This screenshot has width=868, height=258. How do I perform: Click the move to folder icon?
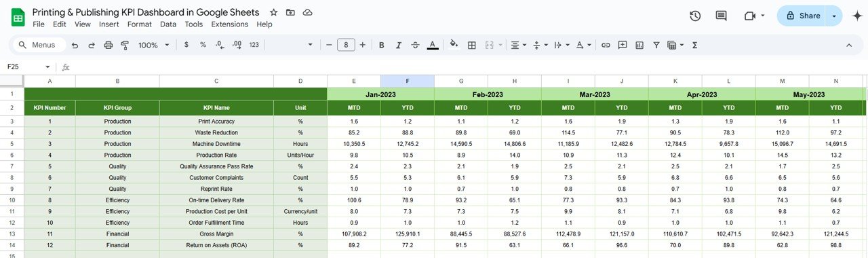pyautogui.click(x=290, y=12)
